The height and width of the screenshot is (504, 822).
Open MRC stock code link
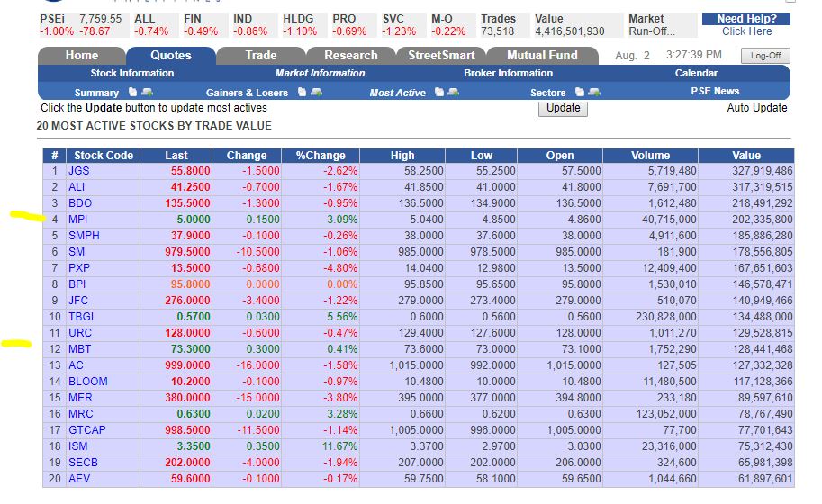click(81, 414)
